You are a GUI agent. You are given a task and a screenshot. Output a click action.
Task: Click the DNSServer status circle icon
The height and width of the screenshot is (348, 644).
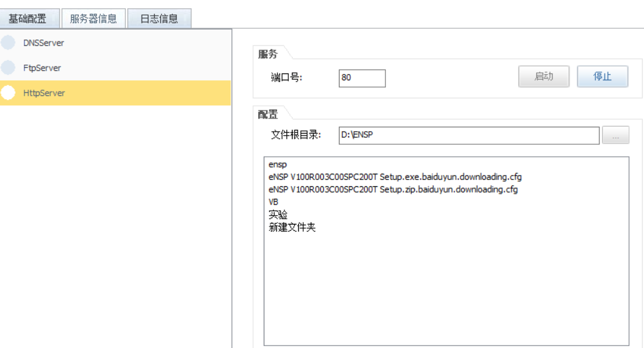coord(8,42)
